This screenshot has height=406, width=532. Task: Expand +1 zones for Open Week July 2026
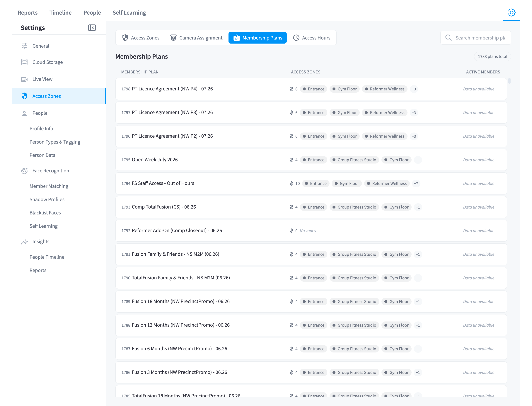[x=418, y=160]
